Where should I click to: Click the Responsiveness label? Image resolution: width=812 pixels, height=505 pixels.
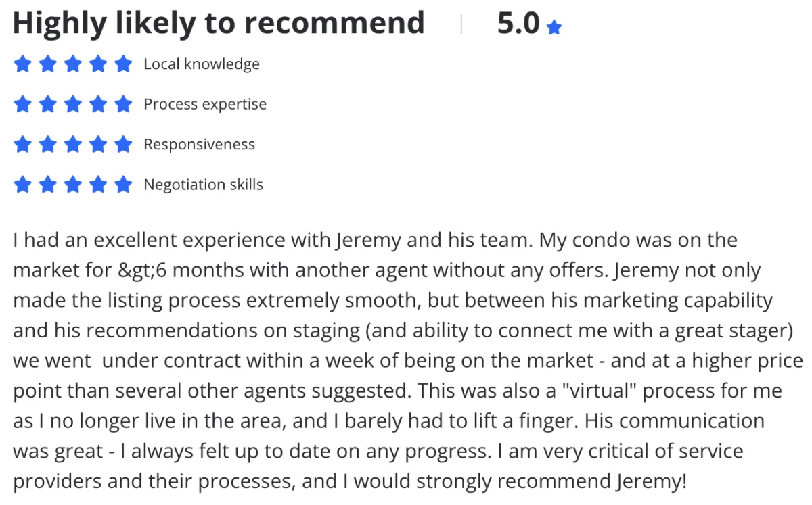(200, 145)
